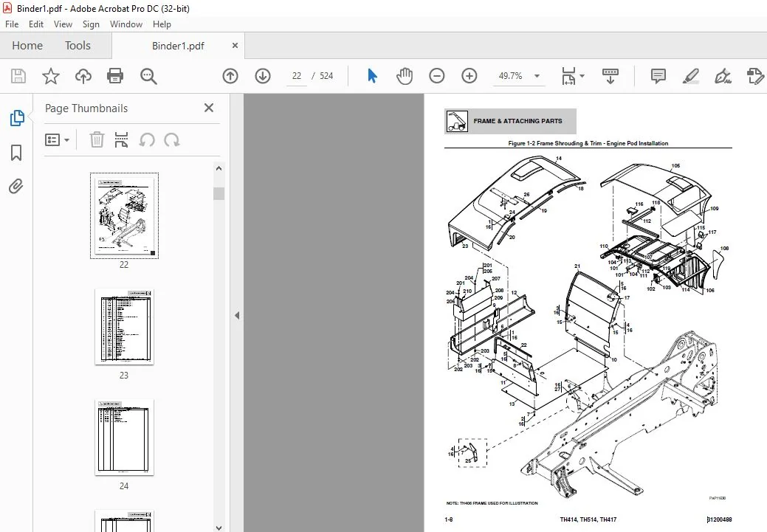Select page 23 thumbnail
The image size is (767, 532).
(124, 327)
